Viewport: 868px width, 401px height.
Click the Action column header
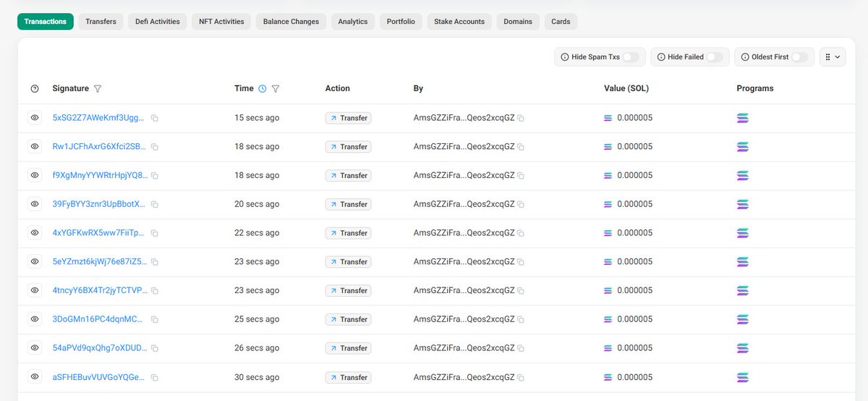pos(338,88)
